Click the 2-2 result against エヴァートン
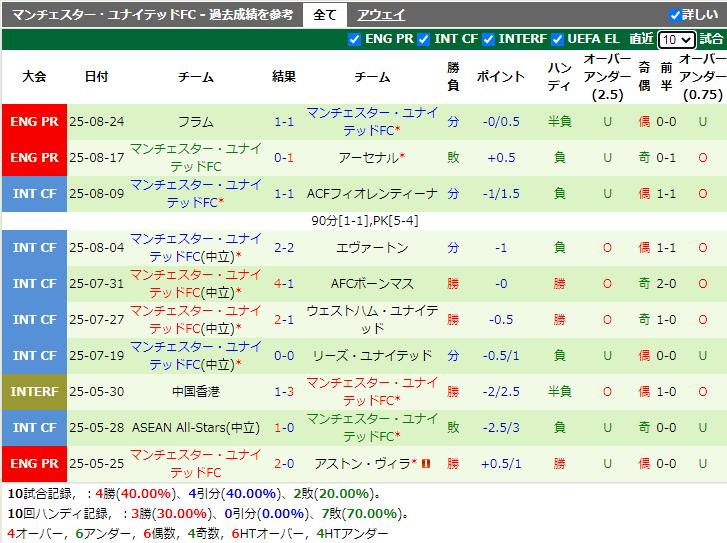 (284, 248)
